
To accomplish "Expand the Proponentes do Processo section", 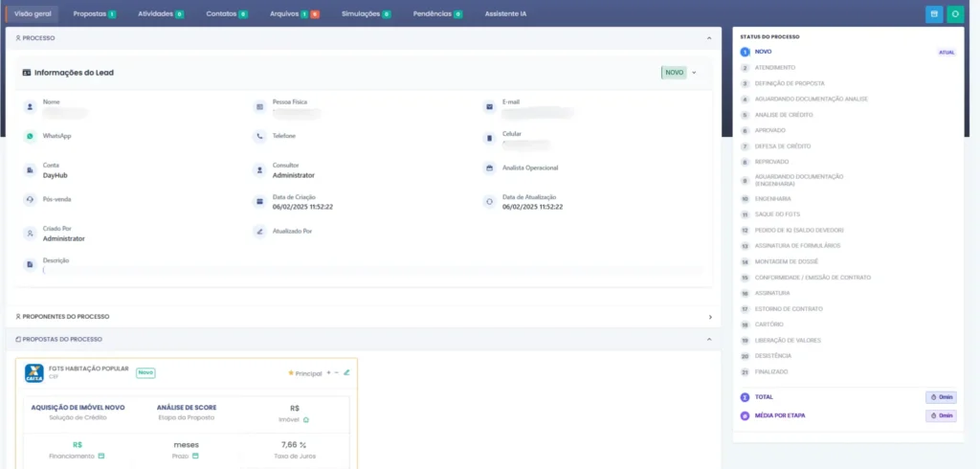I will pyautogui.click(x=709, y=317).
